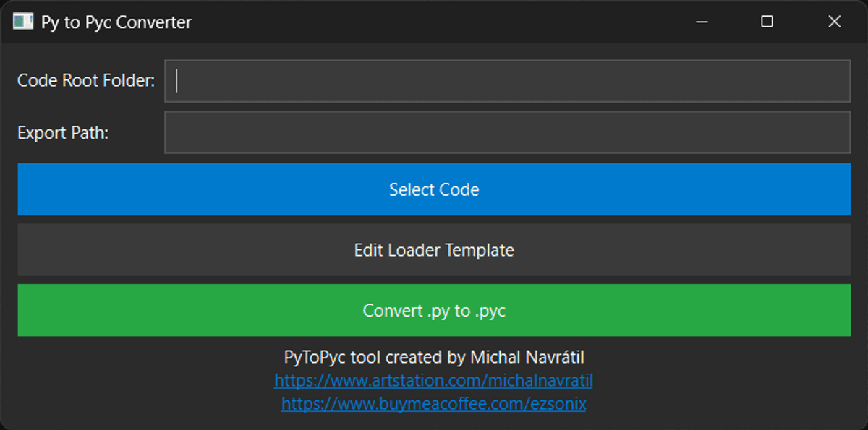Viewport: 868px width, 430px height.
Task: Close the Py to Pyc Converter window
Action: pos(834,22)
